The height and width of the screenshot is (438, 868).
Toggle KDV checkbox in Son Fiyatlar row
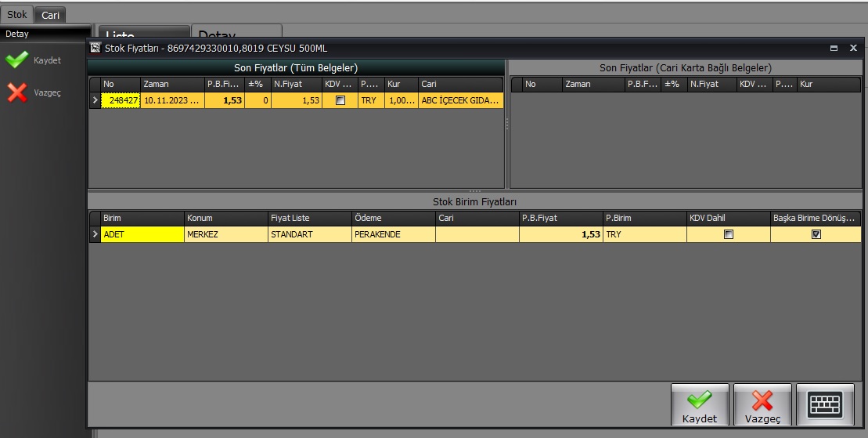[x=340, y=100]
